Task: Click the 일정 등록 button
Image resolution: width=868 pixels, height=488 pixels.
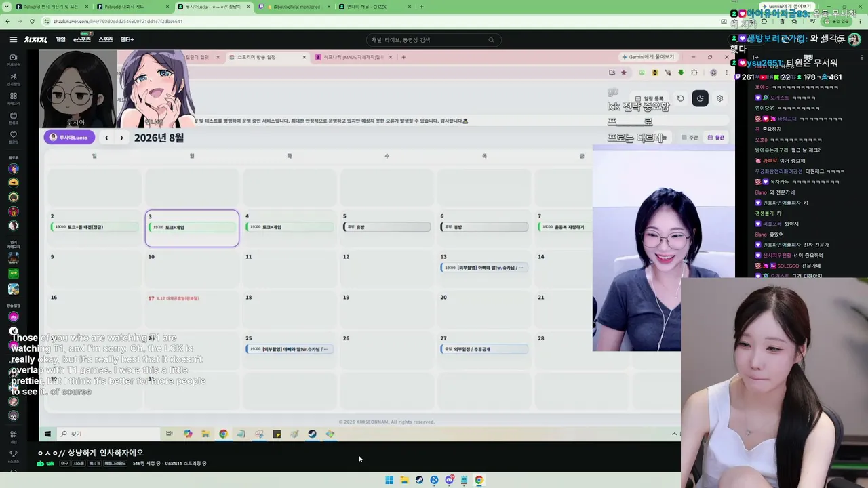Action: pyautogui.click(x=650, y=98)
